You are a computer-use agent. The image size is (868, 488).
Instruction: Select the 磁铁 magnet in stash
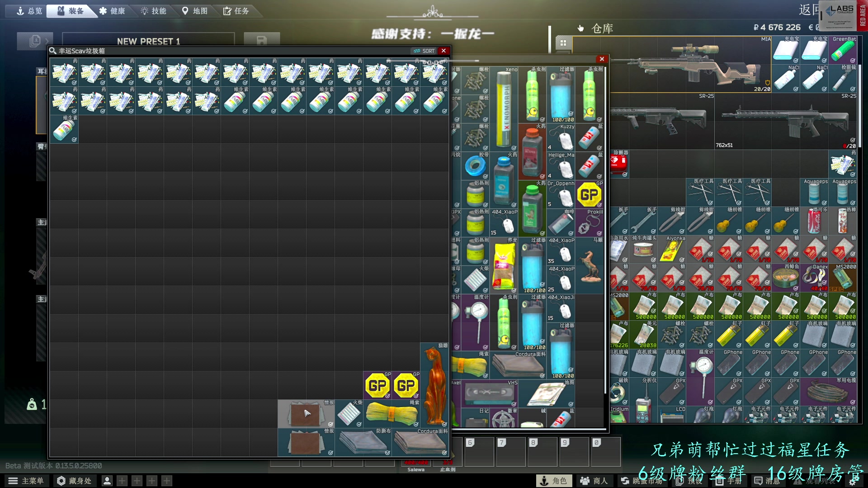618,392
